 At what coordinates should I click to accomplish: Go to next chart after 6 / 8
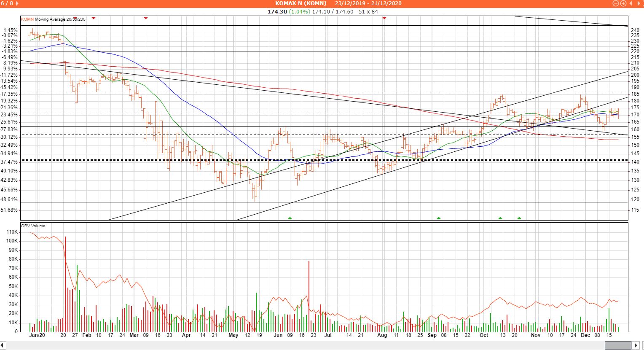tap(17, 3)
